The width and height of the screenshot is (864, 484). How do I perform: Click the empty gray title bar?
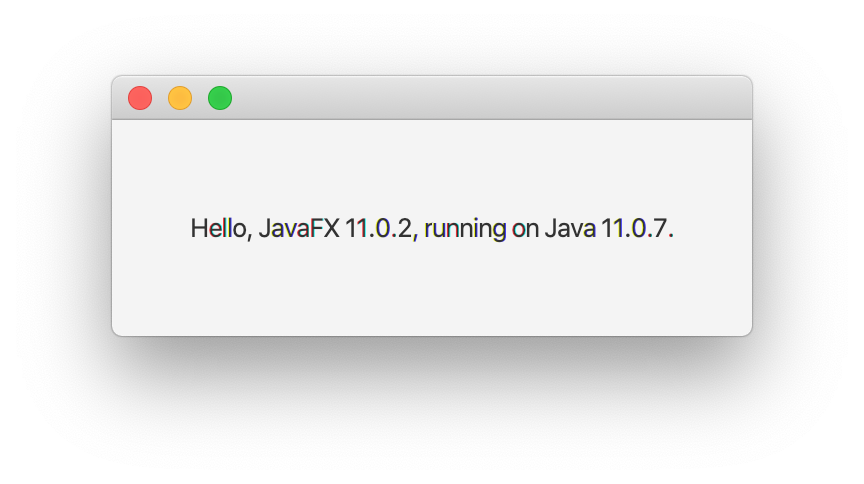pos(480,98)
